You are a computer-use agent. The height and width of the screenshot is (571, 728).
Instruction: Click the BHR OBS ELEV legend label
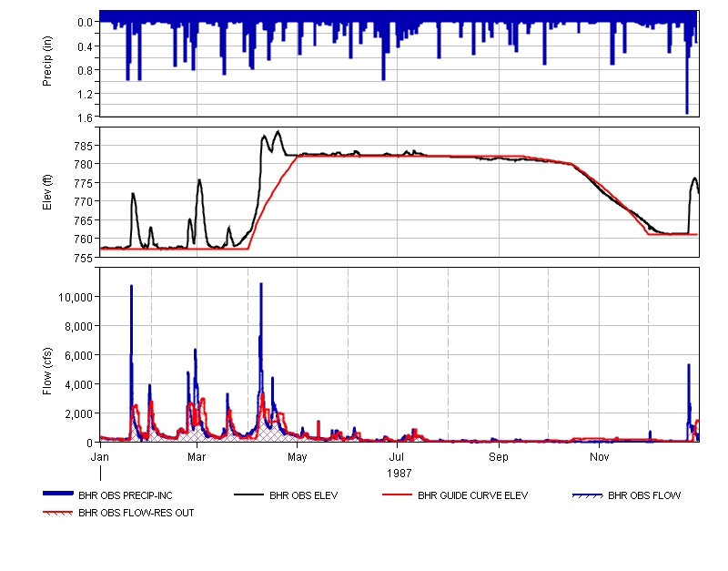tap(304, 495)
